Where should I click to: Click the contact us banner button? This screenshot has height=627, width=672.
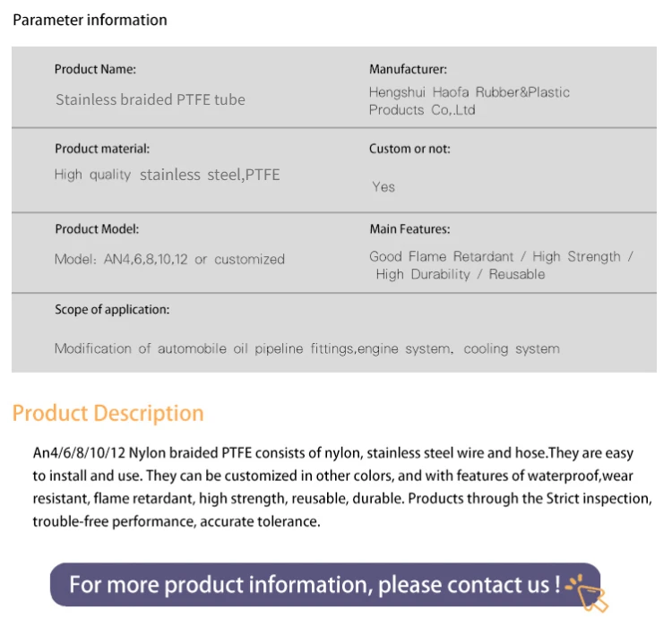pyautogui.click(x=314, y=585)
